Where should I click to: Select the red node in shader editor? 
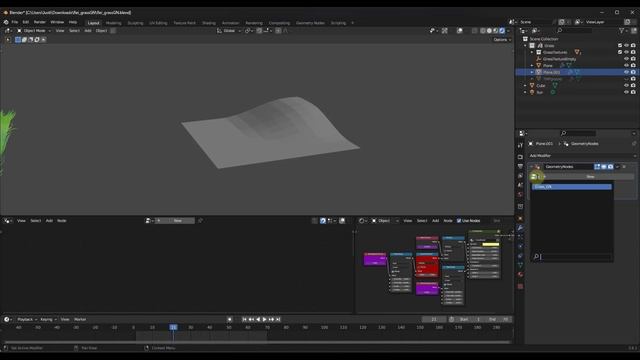point(427,266)
